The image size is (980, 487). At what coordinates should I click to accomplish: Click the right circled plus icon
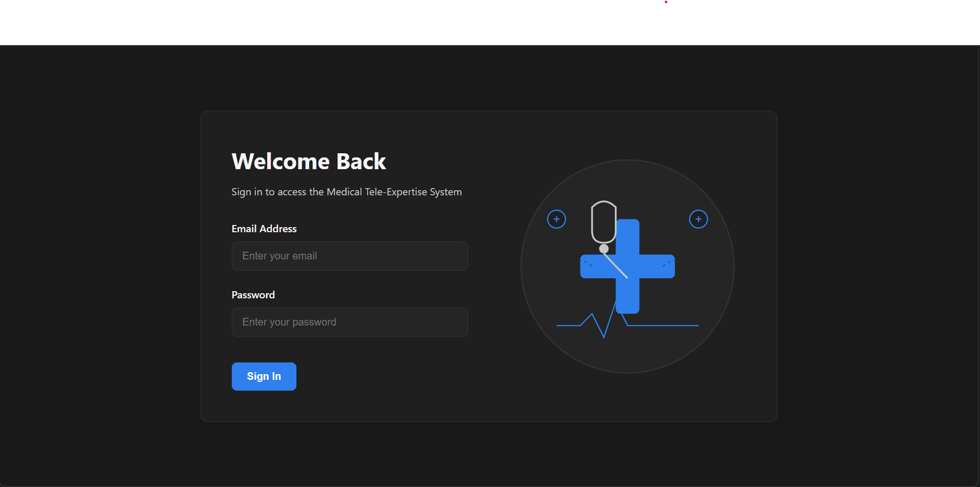698,219
